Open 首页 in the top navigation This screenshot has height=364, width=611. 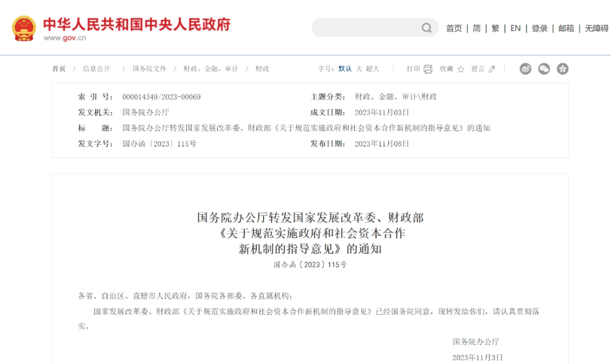click(x=454, y=28)
